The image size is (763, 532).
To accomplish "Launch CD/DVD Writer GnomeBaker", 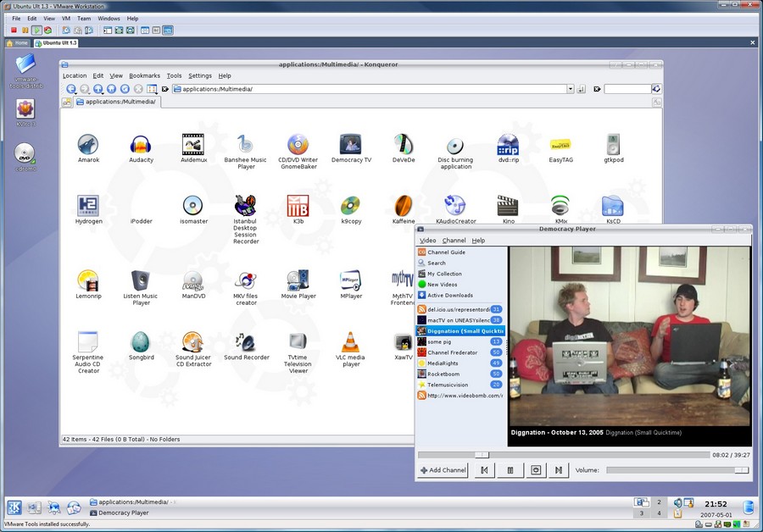I will coord(298,144).
